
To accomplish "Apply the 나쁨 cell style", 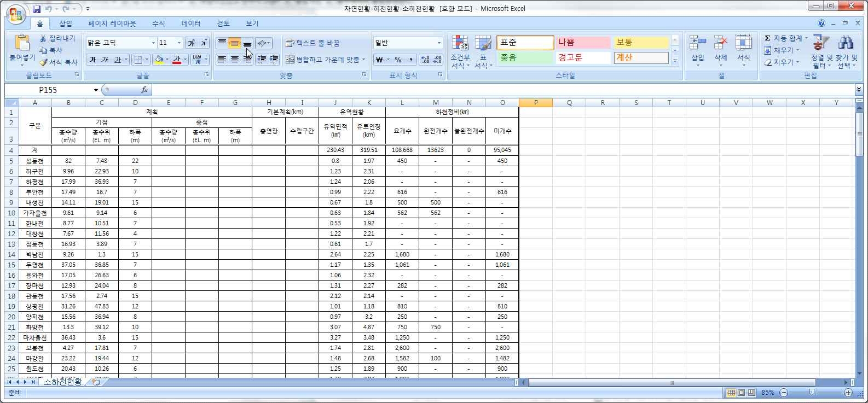I will point(583,43).
